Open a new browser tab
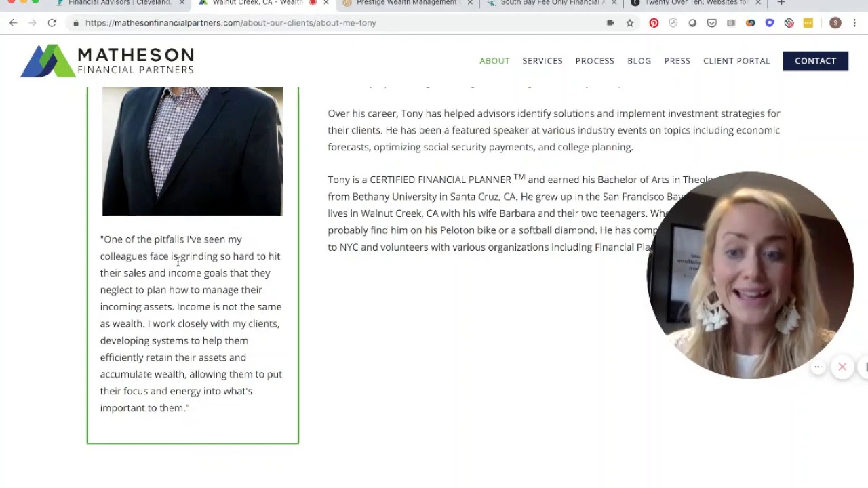Image resolution: width=868 pixels, height=488 pixels. click(x=781, y=3)
